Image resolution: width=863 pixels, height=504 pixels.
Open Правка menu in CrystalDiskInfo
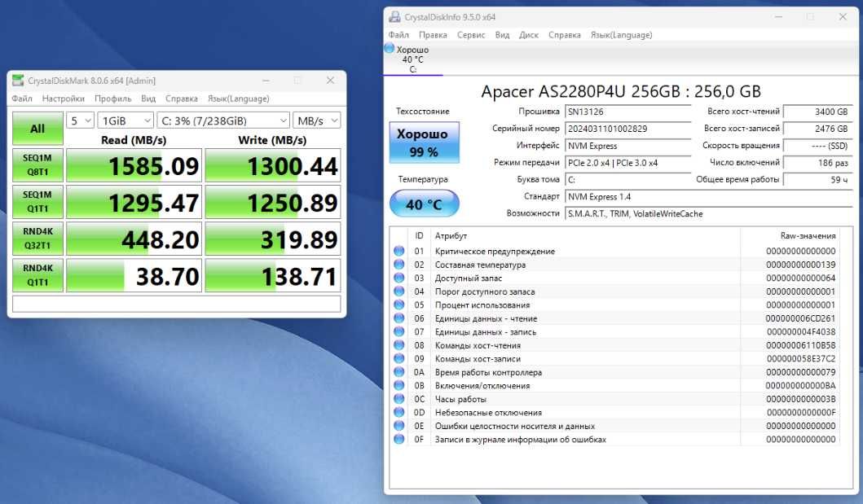433,35
